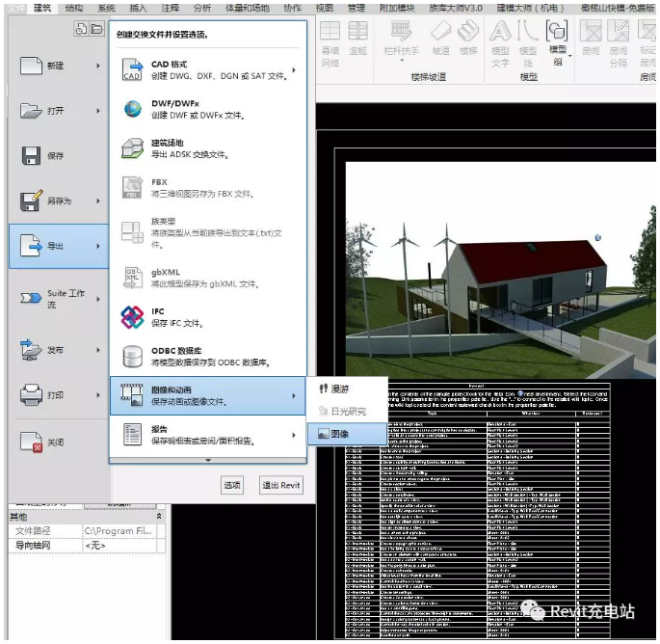Click the CAD 格式 export icon
The height and width of the screenshot is (644, 660).
132,70
